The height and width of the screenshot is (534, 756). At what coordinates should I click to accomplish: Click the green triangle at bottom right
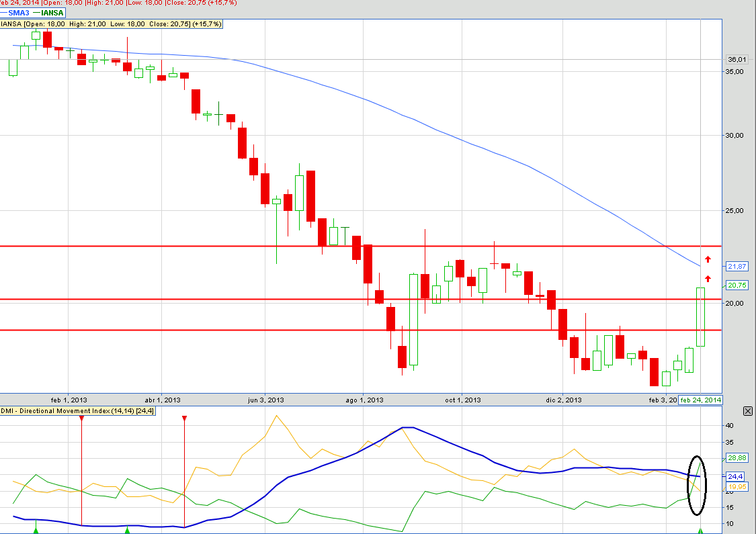tap(701, 531)
